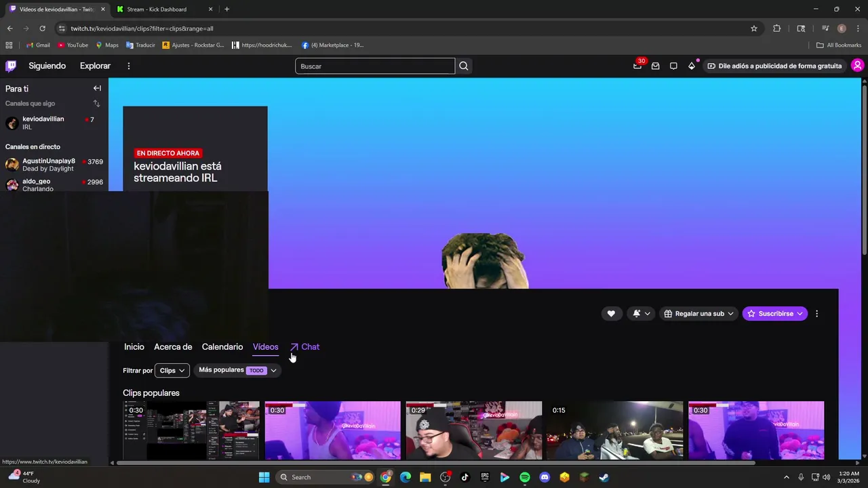Open pop-out Chat tab
The image size is (868, 488).
pos(304,347)
